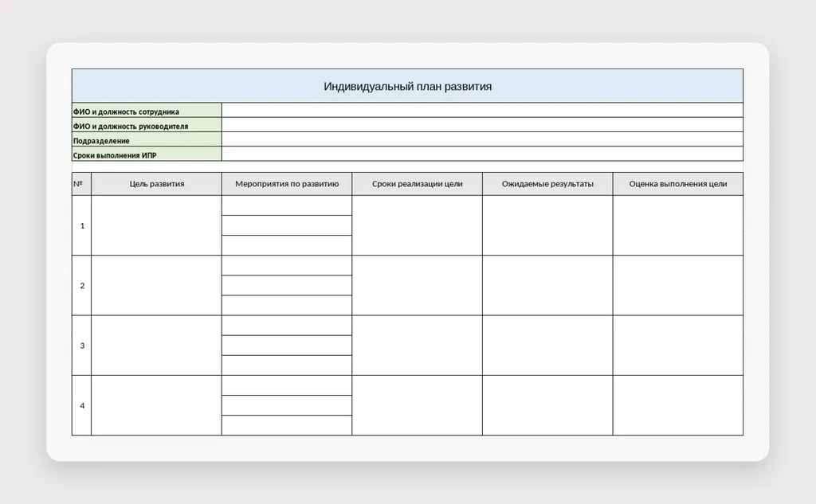Click the "Цель развития" cell in row 1
This screenshot has width=816, height=504.
157,225
